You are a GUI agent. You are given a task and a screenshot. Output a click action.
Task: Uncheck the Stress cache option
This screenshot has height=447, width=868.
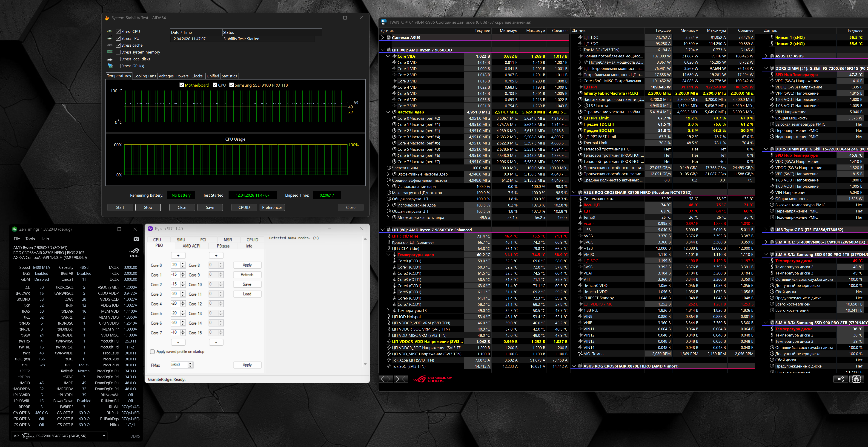[x=118, y=45]
